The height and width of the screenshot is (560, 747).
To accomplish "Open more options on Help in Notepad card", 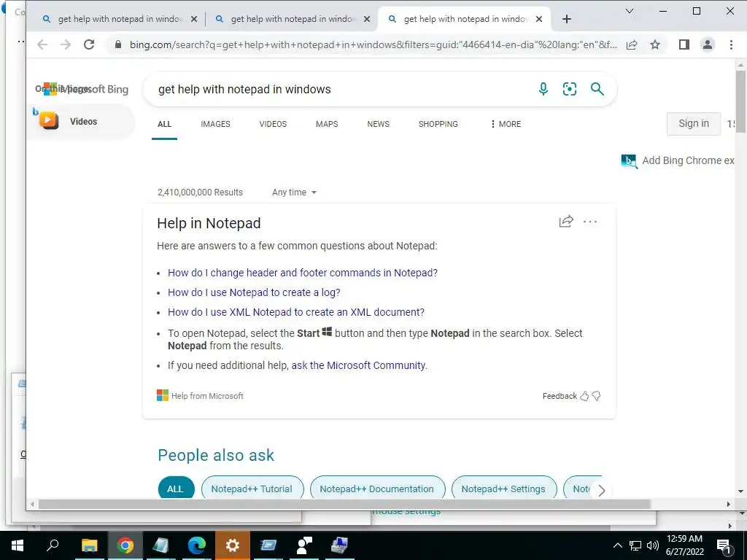I will point(589,222).
